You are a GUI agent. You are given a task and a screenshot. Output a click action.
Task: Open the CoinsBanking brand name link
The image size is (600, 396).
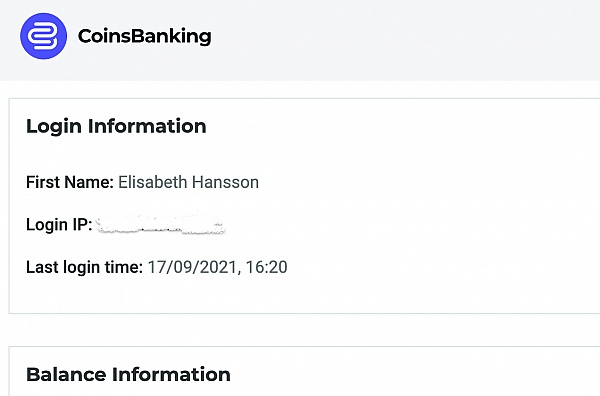[x=144, y=37]
